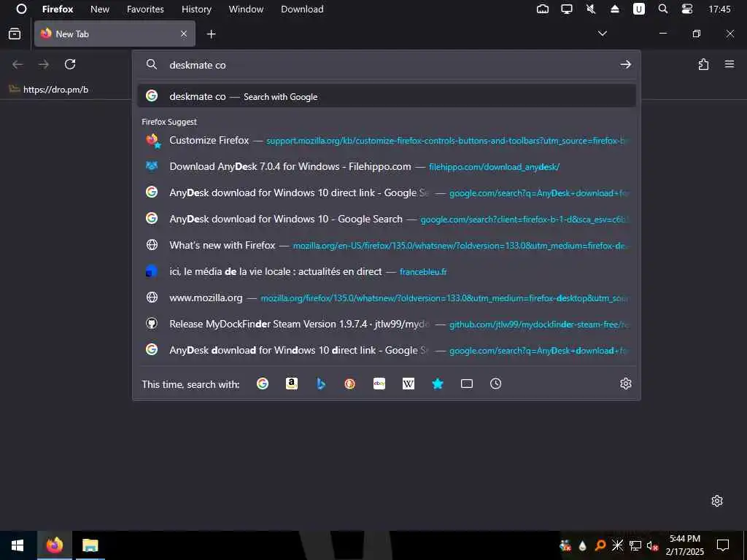Open the Firefox hamburger application menu
The width and height of the screenshot is (747, 560).
point(729,64)
